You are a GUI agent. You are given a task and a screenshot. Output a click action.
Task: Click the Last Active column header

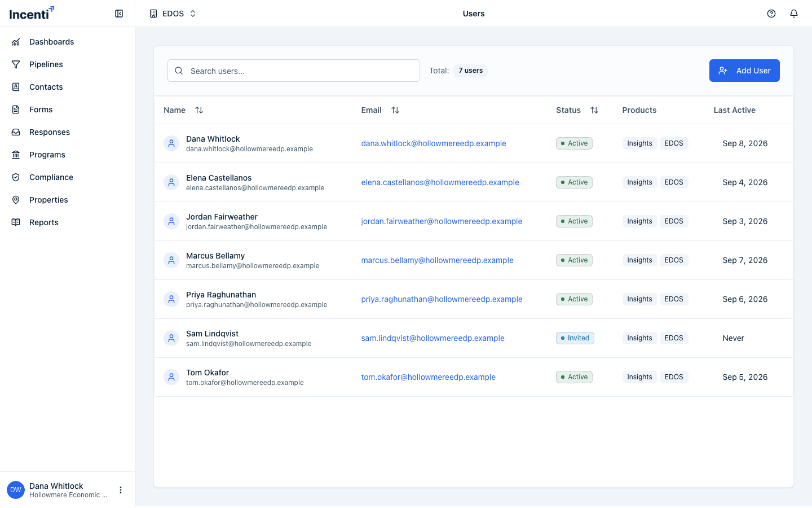point(734,110)
